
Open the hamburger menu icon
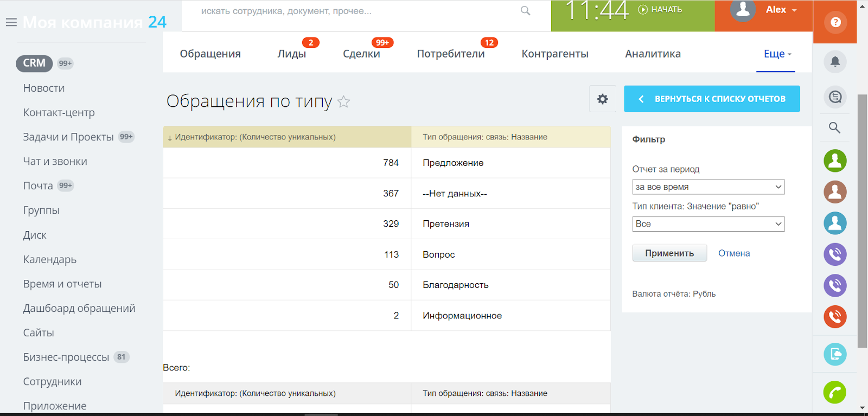pos(11,22)
